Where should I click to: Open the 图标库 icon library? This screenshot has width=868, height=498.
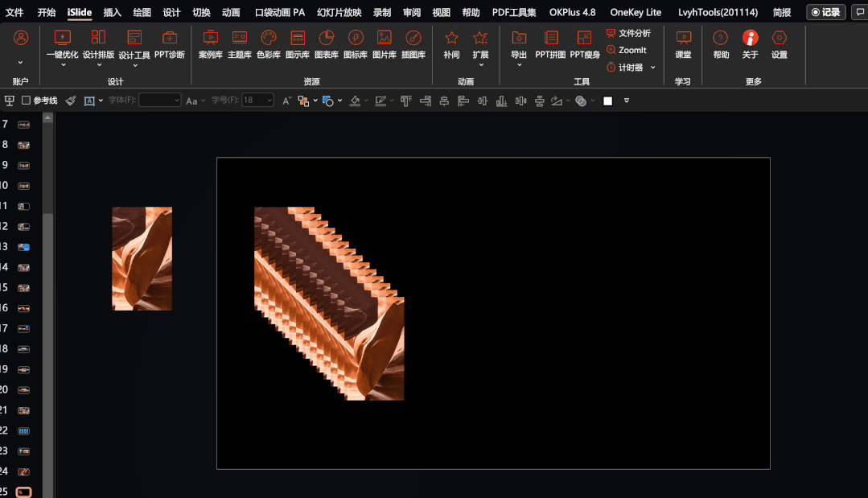[x=355, y=43]
